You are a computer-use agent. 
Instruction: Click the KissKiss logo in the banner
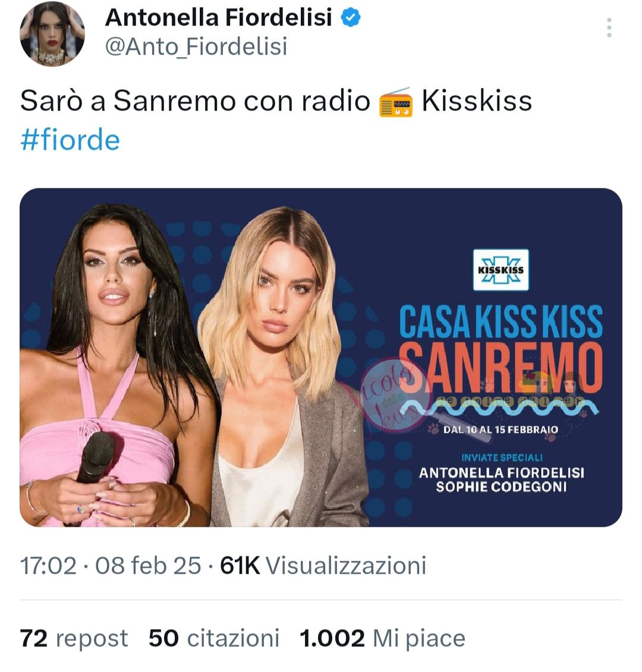(x=501, y=269)
